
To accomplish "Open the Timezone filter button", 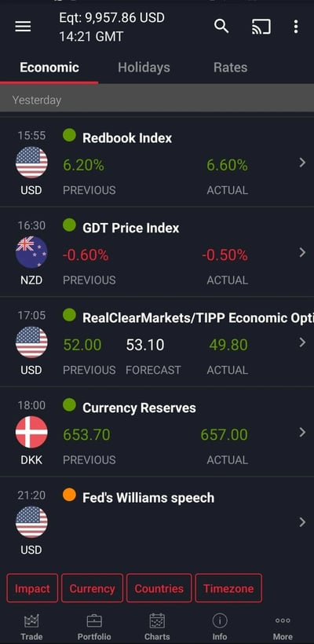I will [228, 588].
